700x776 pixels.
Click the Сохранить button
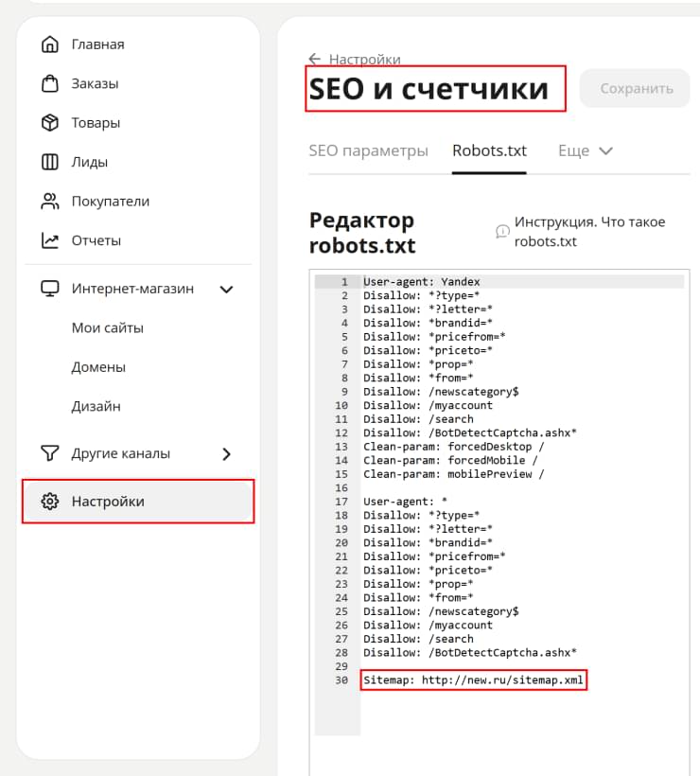tap(637, 89)
